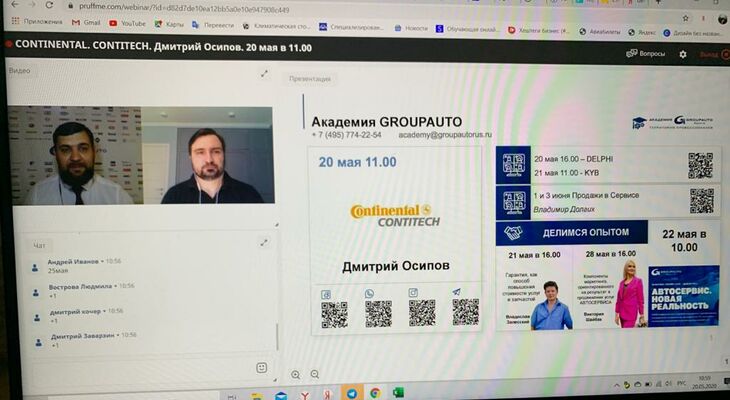Click the academy@groupautorus.ru email text
The width and height of the screenshot is (730, 400).
click(x=445, y=135)
